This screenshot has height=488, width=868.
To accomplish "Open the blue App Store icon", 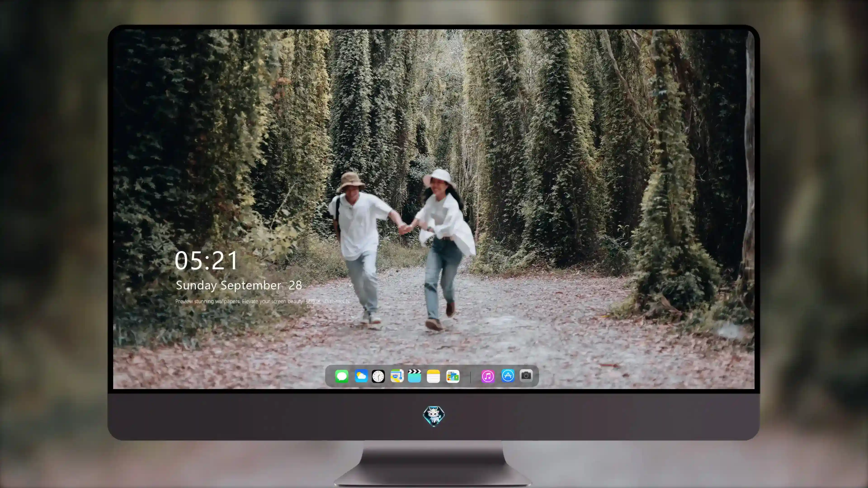I will click(x=508, y=375).
